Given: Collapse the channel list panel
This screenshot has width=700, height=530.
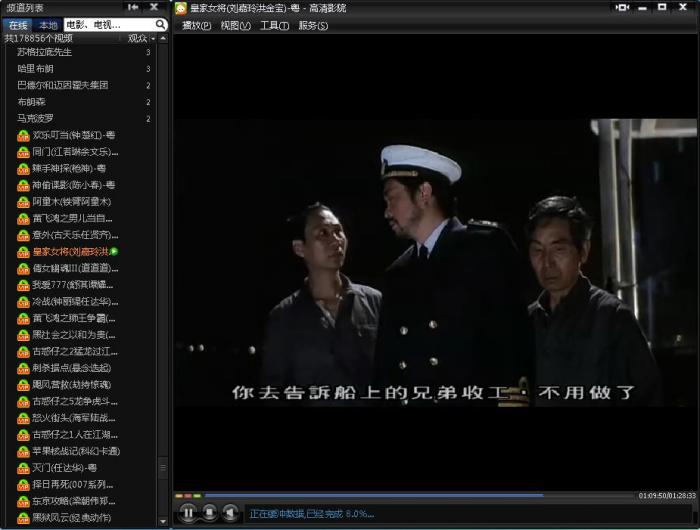Looking at the screenshot, I should (133, 7).
